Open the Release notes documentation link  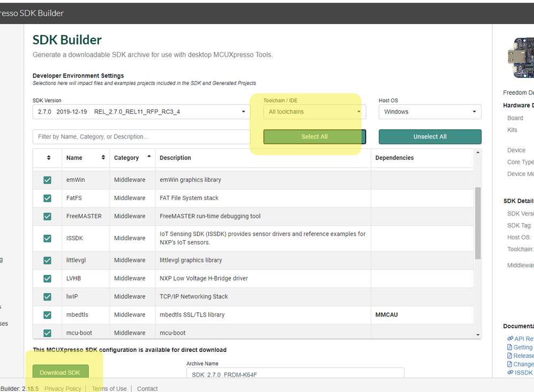click(x=521, y=356)
